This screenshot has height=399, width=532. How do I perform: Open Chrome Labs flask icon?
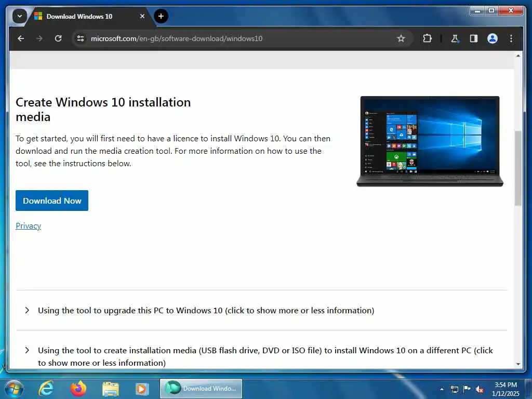pyautogui.click(x=455, y=38)
